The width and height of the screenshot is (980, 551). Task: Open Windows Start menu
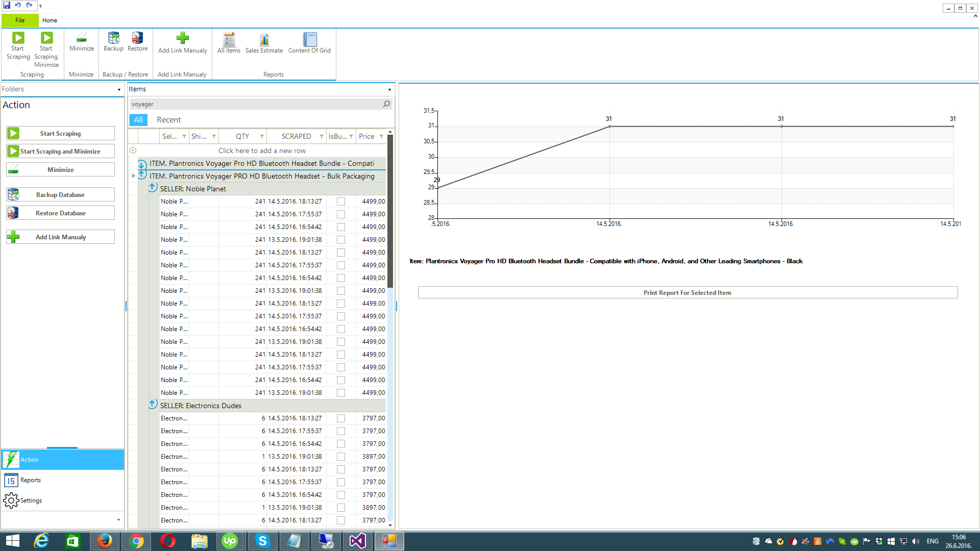point(12,541)
